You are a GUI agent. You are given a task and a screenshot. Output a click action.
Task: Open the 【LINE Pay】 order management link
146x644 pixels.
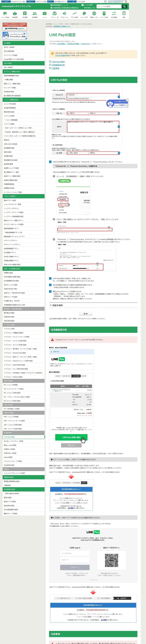click(85, 44)
